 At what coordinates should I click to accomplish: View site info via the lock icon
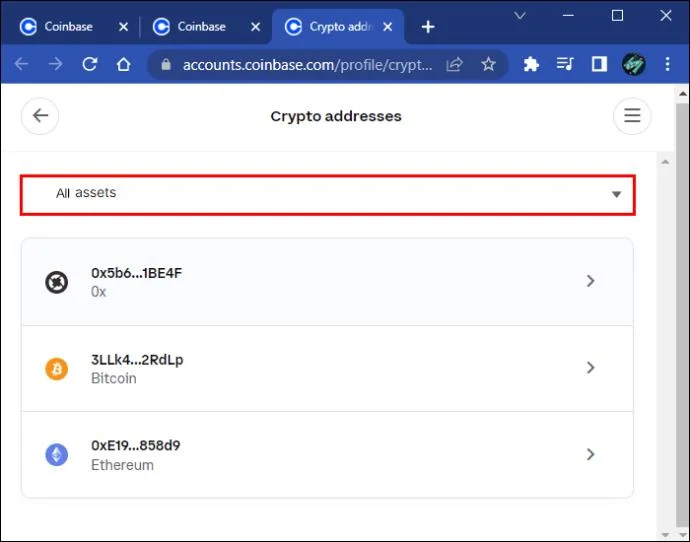coord(166,65)
